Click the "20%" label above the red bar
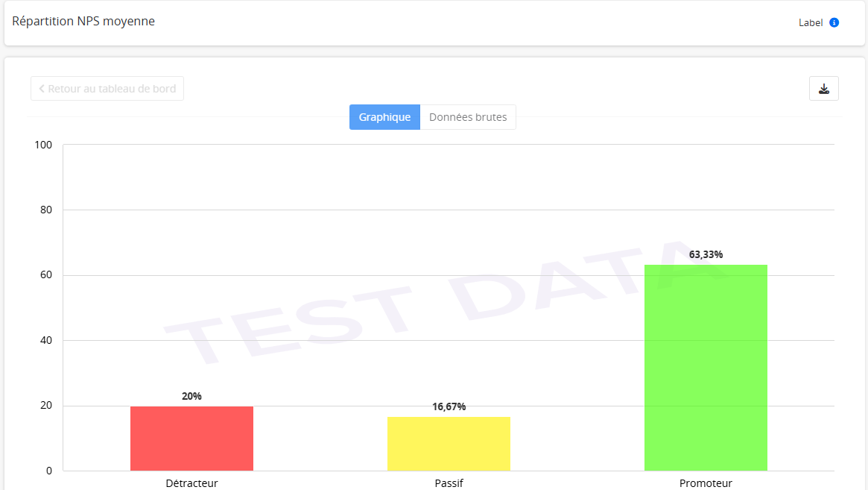 tap(191, 397)
